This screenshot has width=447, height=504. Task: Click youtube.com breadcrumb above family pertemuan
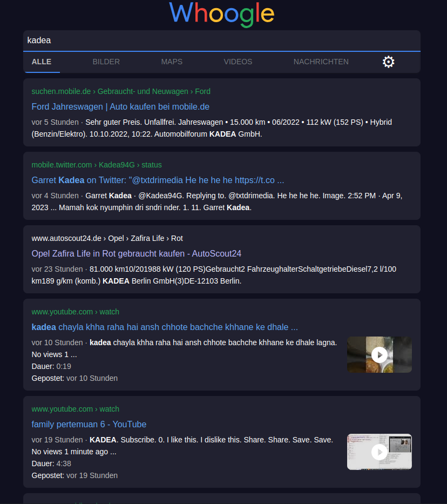[x=76, y=409]
